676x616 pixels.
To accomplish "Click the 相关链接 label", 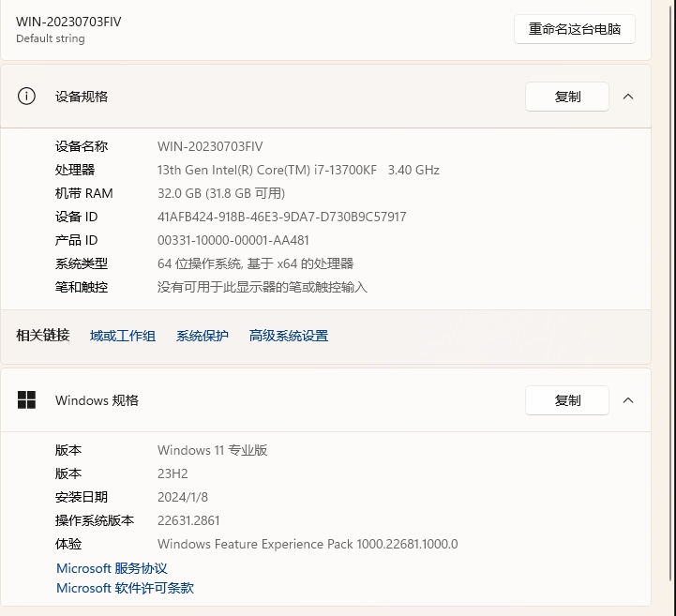I will (43, 335).
